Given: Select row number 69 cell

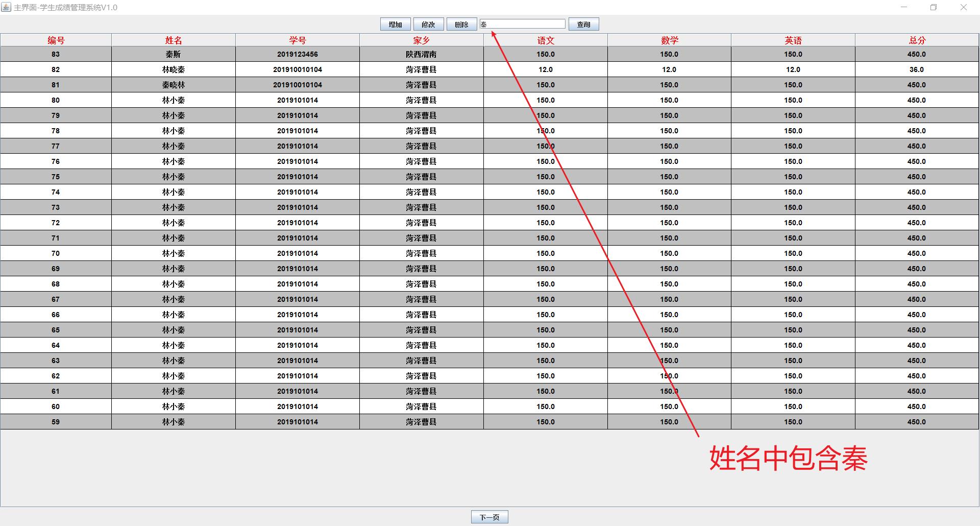Looking at the screenshot, I should pos(56,269).
